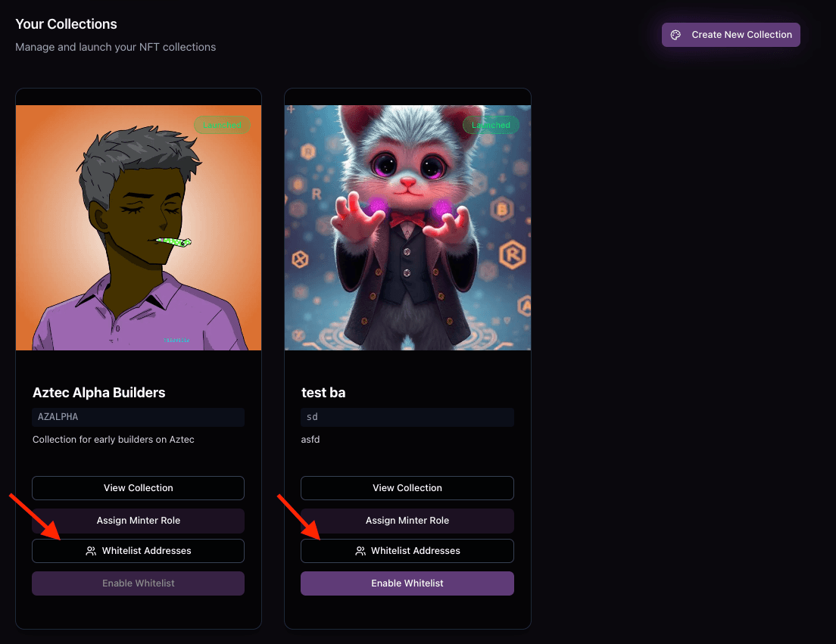
Task: Assign Minter Role for test ba
Action: (407, 521)
